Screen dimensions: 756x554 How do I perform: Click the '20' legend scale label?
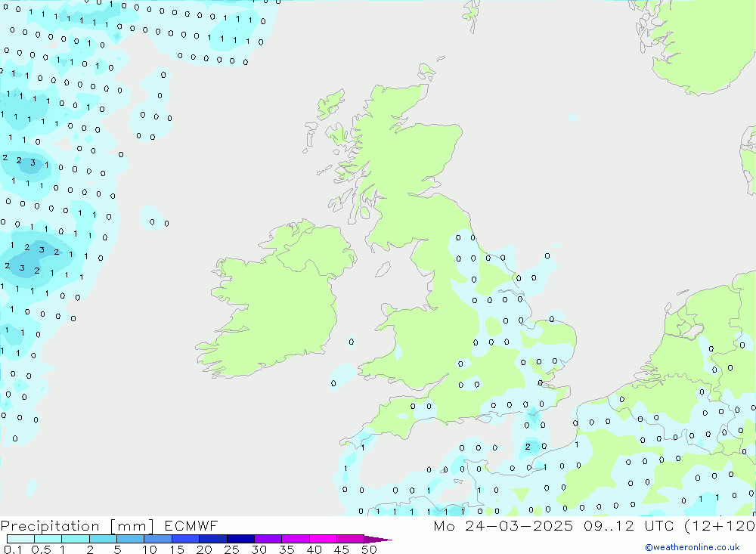click(204, 549)
